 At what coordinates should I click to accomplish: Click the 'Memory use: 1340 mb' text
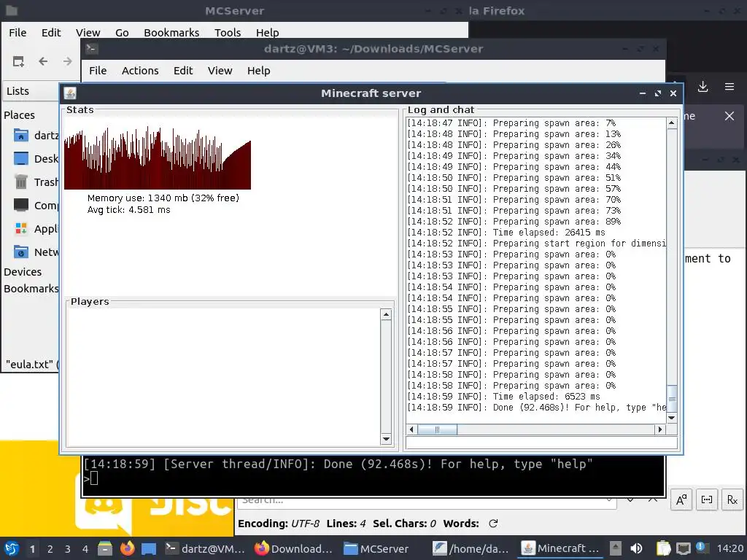pyautogui.click(x=163, y=198)
